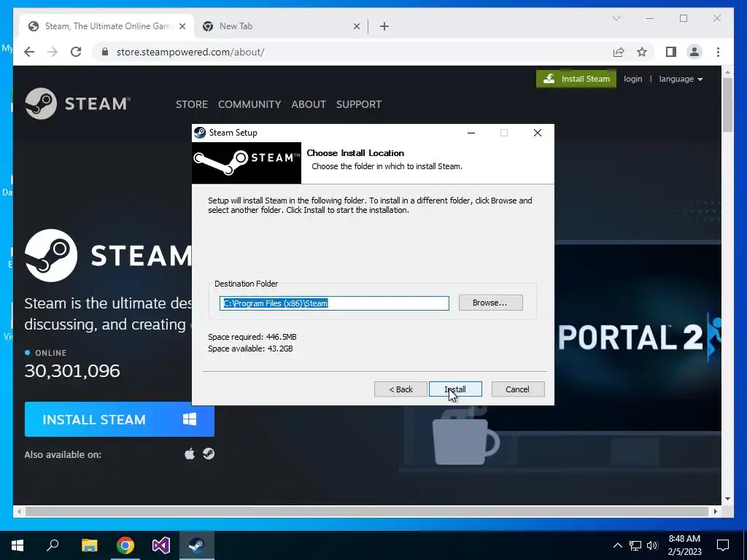Click the scroll right arrow
This screenshot has width=747, height=560.
pos(715,511)
